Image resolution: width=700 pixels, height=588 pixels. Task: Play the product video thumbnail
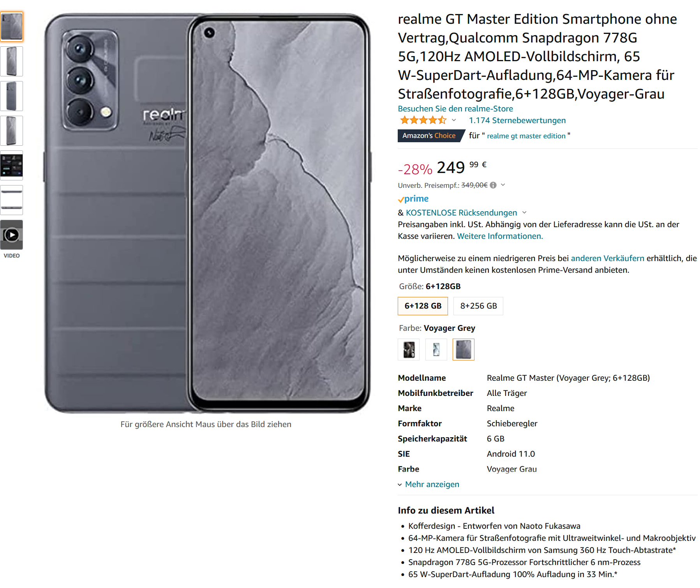(x=12, y=235)
